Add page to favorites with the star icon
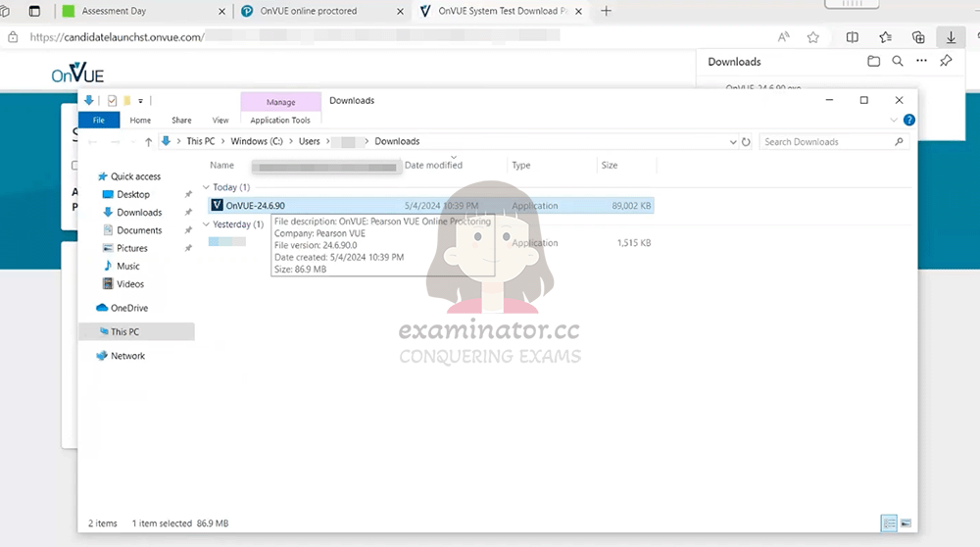Viewport: 980px width, 547px height. [812, 37]
